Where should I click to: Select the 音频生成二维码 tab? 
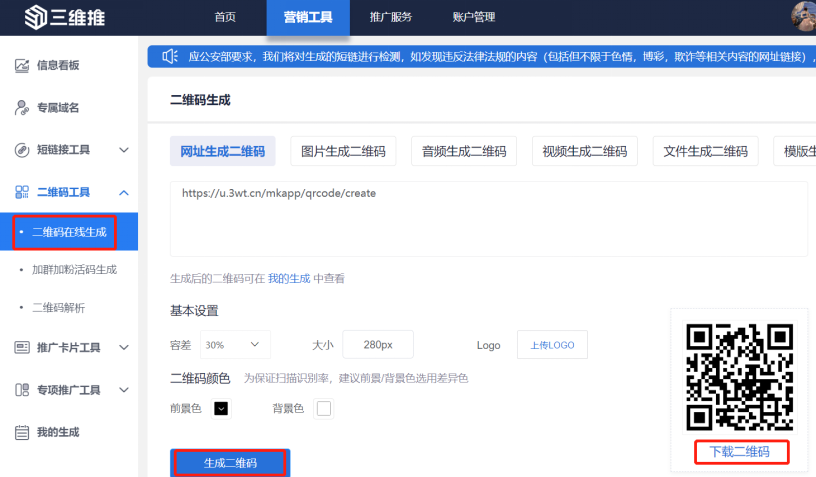(464, 151)
